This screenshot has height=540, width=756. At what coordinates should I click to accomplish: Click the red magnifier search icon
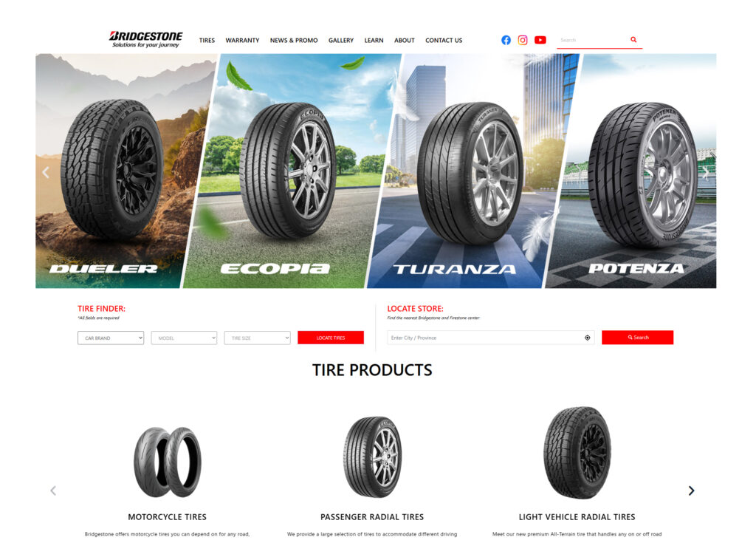coord(633,40)
